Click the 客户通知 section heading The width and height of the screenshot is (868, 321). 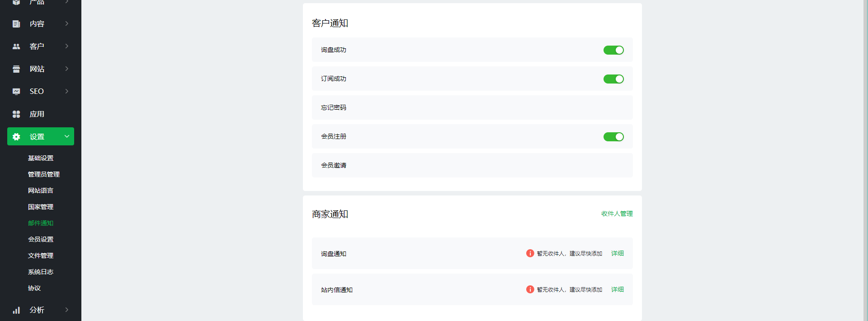pos(330,23)
